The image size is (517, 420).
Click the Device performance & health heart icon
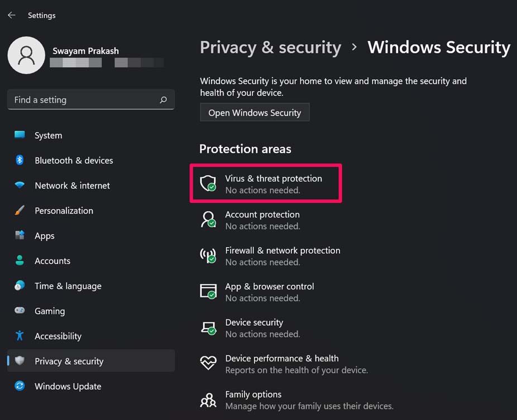pos(208,363)
